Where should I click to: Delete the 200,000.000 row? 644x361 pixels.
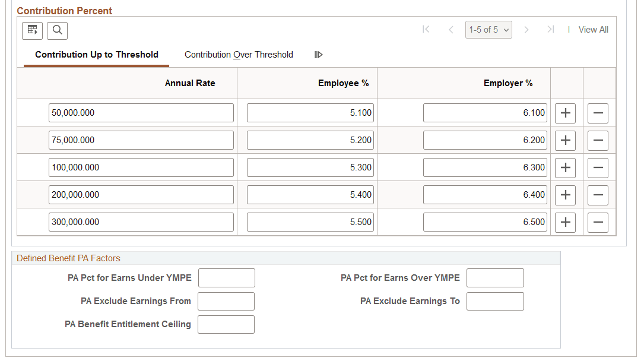point(598,195)
